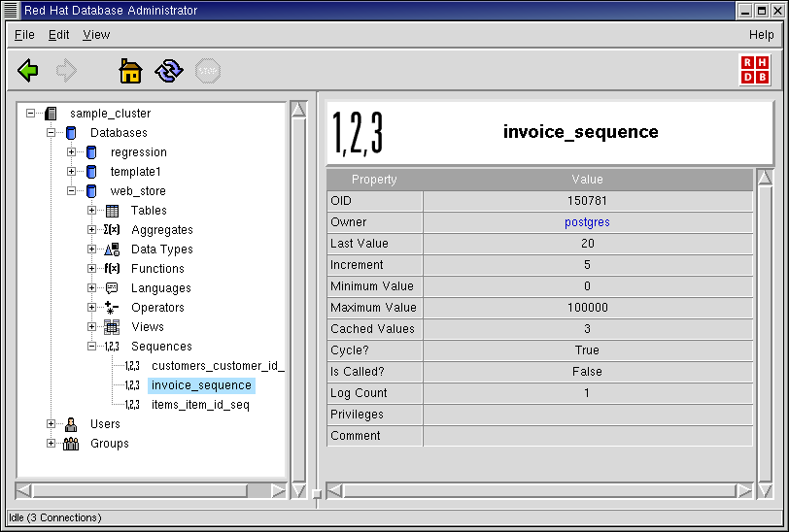Click the Refresh arrows icon

point(169,71)
